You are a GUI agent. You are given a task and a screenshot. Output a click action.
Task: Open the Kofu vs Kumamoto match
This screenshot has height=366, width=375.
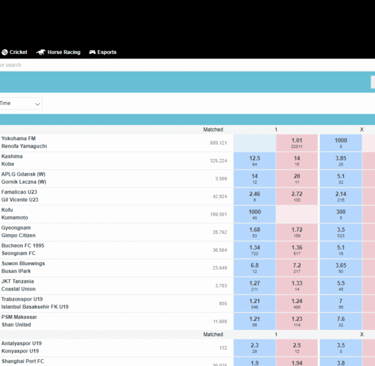coord(15,214)
